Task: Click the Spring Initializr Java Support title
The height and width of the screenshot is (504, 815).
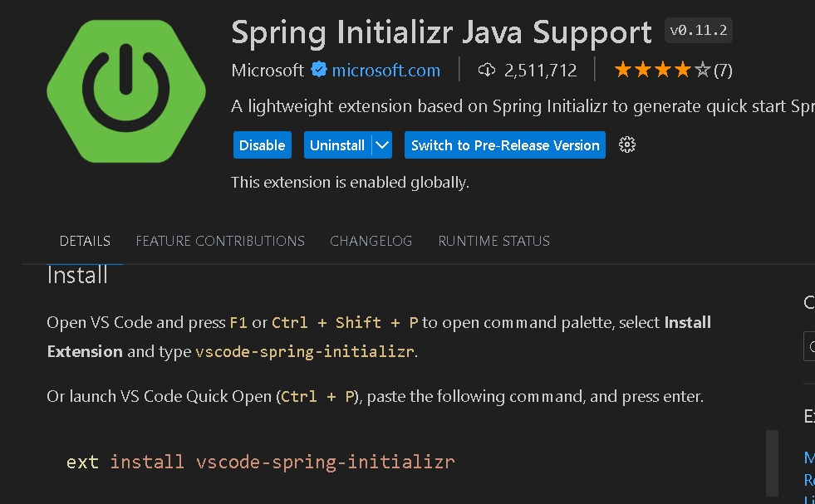Action: point(441,32)
